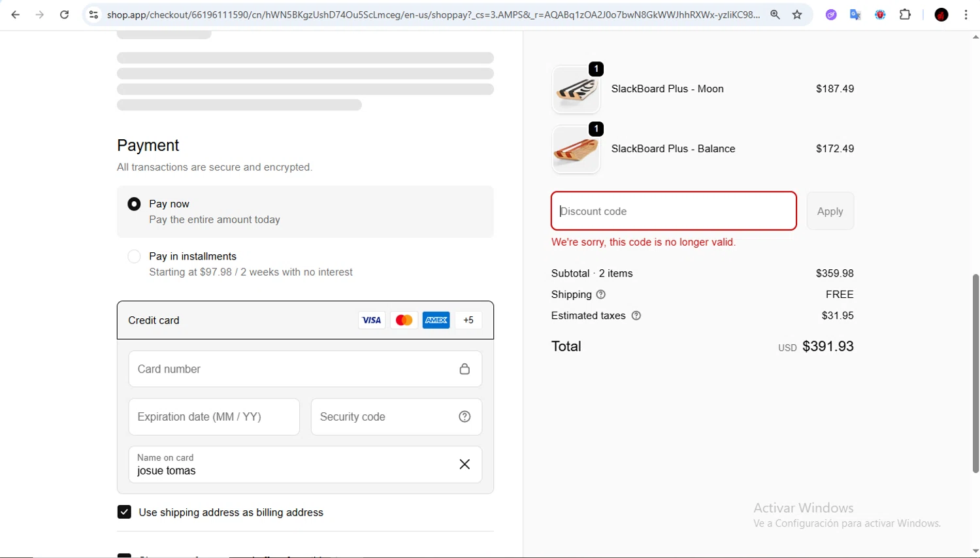The image size is (980, 558).
Task: Click the subtotal value $359.98
Action: tap(835, 274)
